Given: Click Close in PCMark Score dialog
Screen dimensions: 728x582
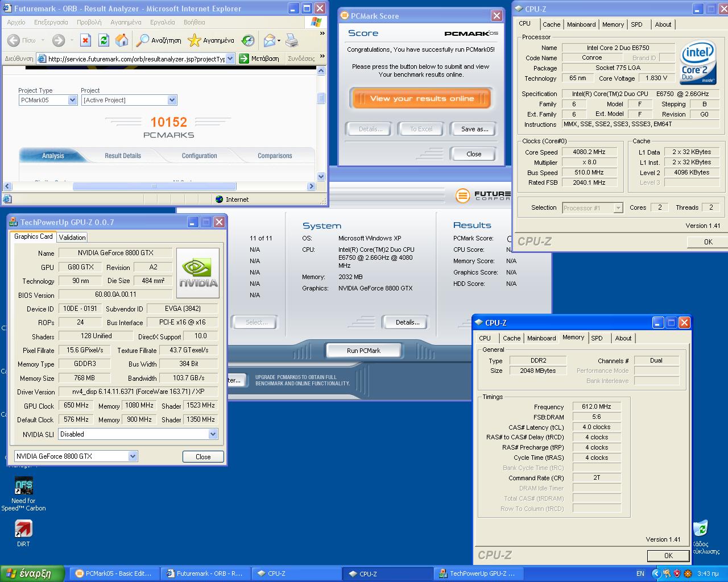Looking at the screenshot, I should (474, 154).
